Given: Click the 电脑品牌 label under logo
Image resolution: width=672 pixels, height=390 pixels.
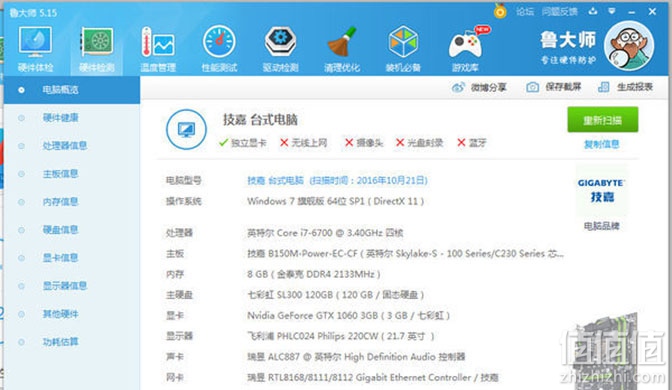Looking at the screenshot, I should (x=602, y=226).
